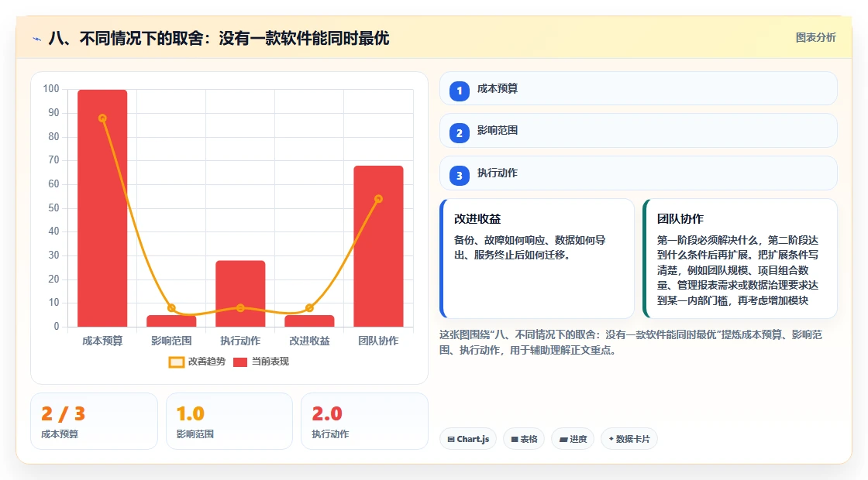Image resolution: width=868 pixels, height=480 pixels.
Task: Click the x-axis label 成本预算
Action: click(x=102, y=341)
